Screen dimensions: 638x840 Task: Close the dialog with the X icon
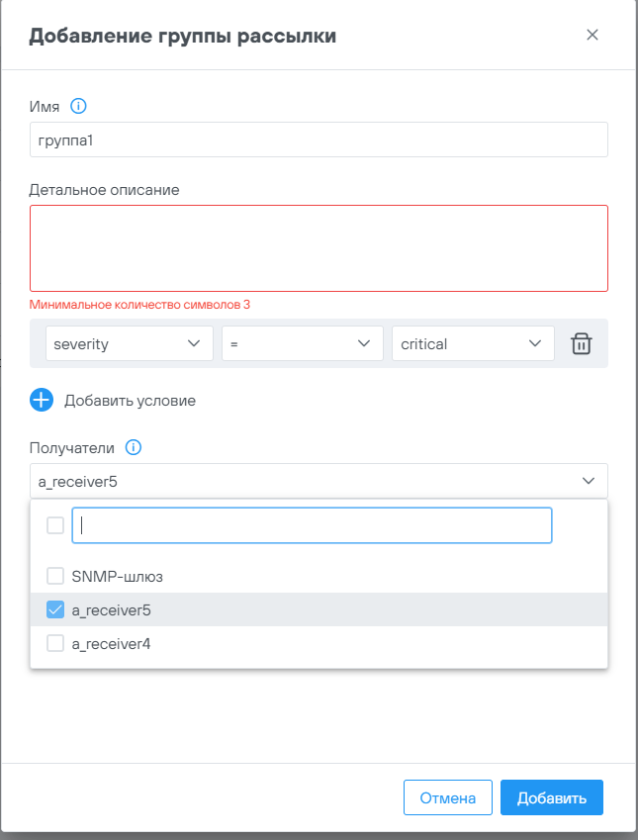592,36
